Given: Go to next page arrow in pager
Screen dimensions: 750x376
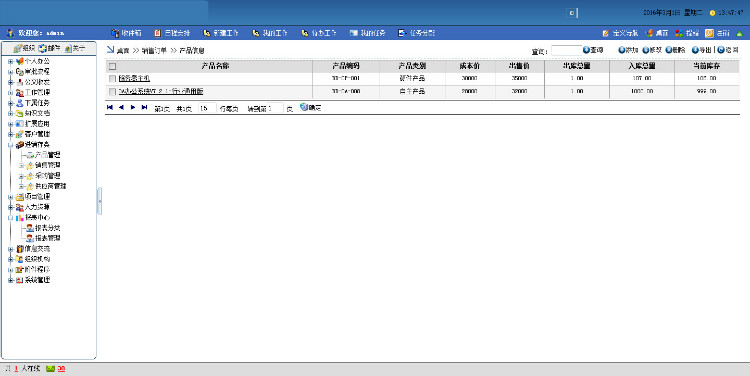Looking at the screenshot, I should 133,107.
